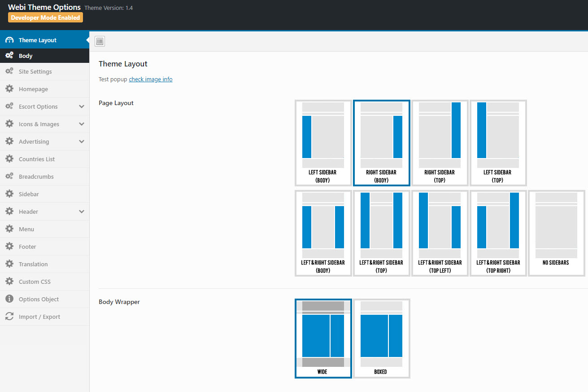Click the refresh icon beside Import / Export
The width and height of the screenshot is (588, 392).
(x=9, y=317)
